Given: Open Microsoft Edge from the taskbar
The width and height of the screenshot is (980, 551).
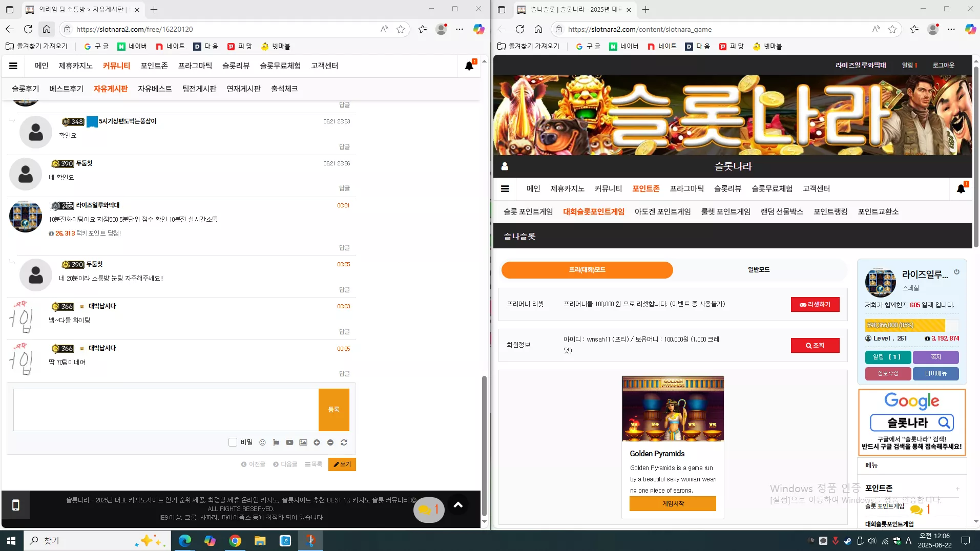Looking at the screenshot, I should (x=185, y=541).
